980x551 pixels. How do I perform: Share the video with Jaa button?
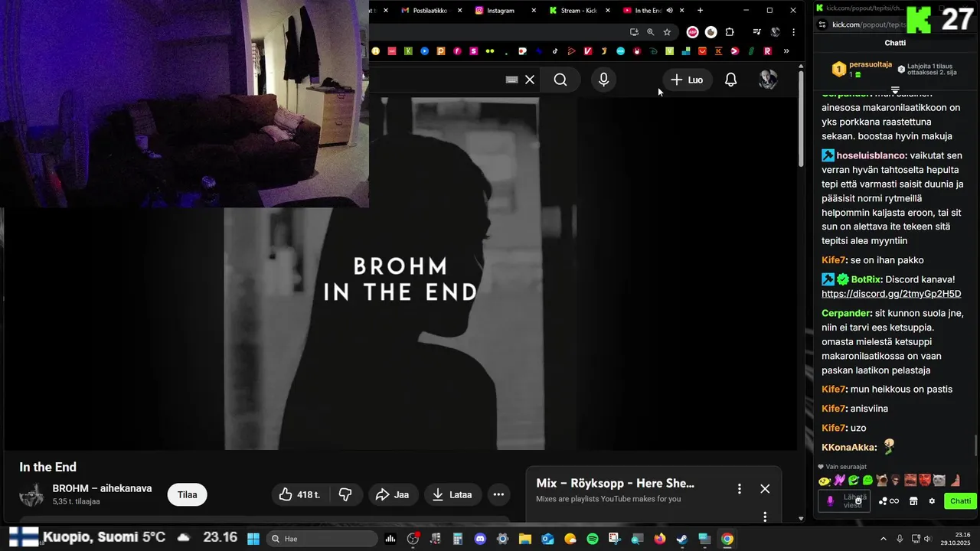tap(392, 494)
